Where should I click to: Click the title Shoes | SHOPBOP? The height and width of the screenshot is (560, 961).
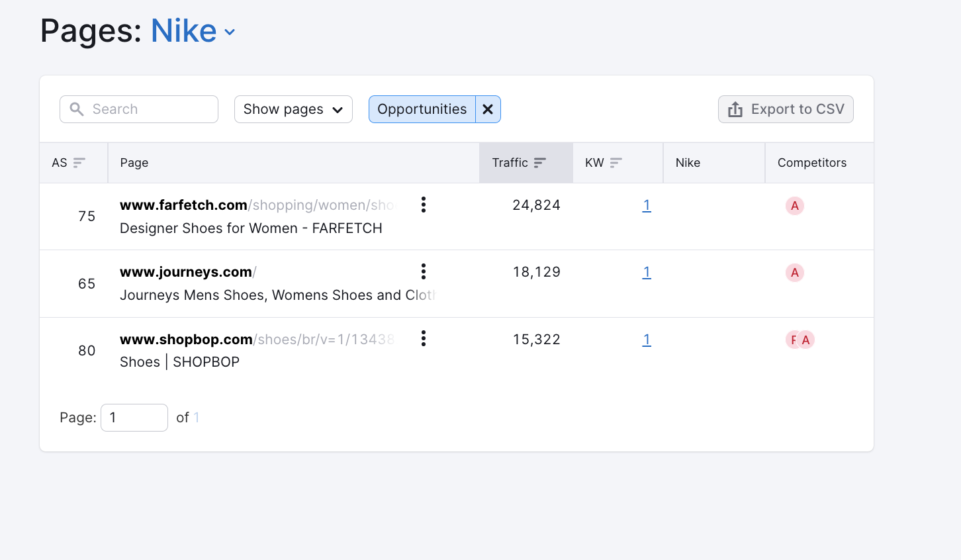pos(179,362)
